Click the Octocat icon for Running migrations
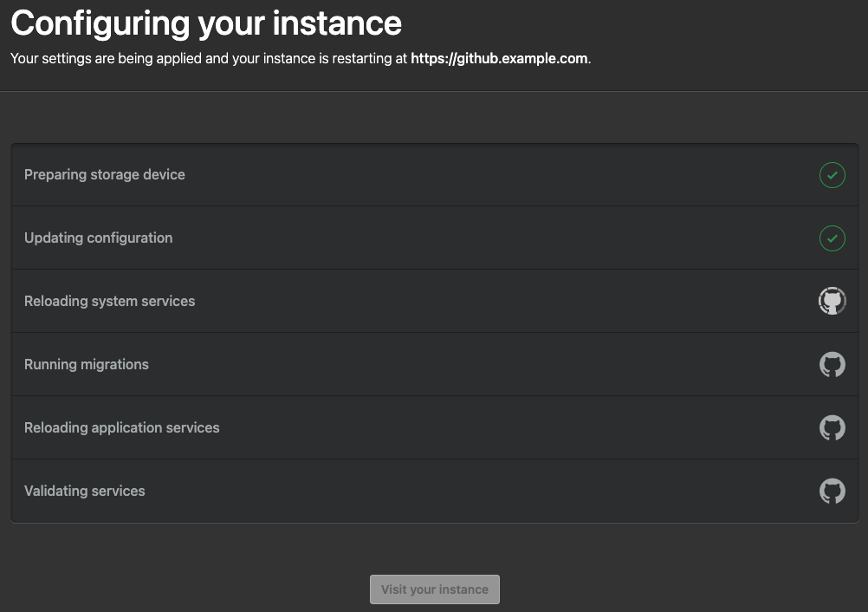Screen dimensions: 868x612 [832, 364]
